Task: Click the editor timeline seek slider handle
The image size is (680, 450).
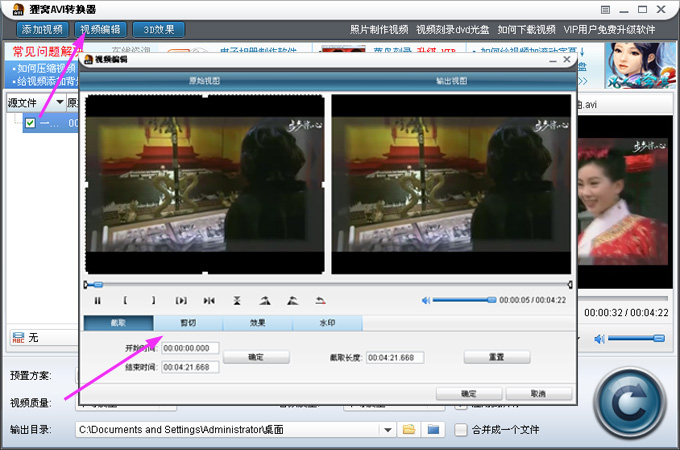Action: pyautogui.click(x=98, y=285)
